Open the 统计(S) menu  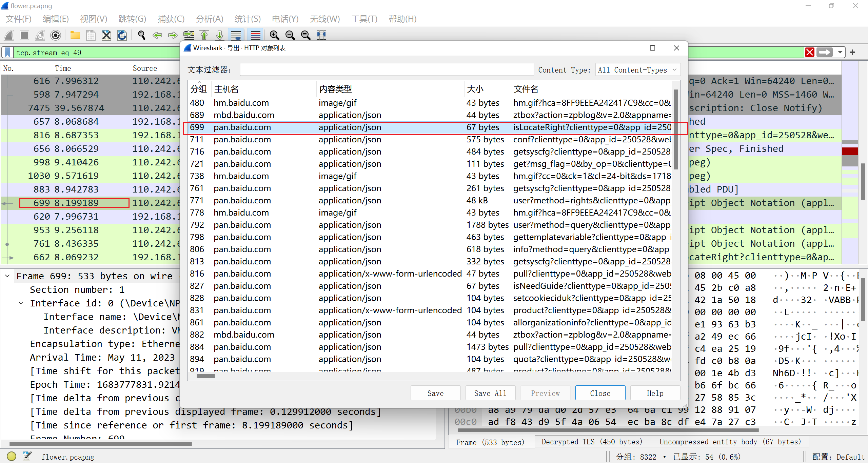point(248,19)
